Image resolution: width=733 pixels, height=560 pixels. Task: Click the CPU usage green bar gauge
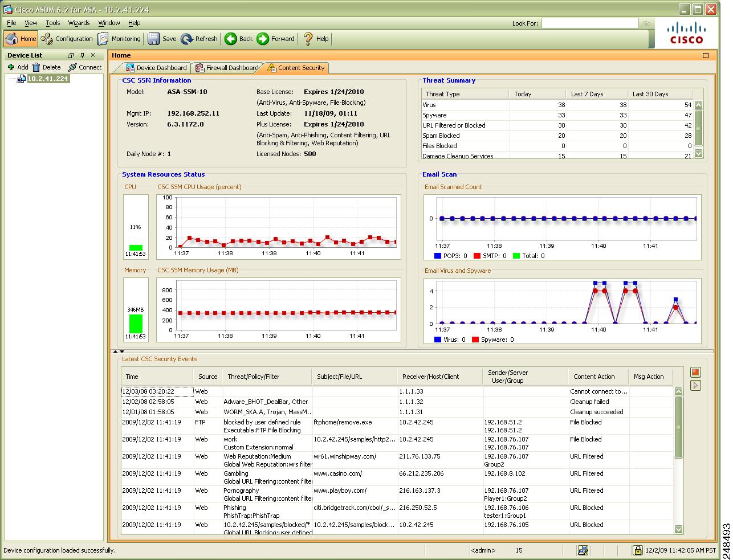click(136, 248)
